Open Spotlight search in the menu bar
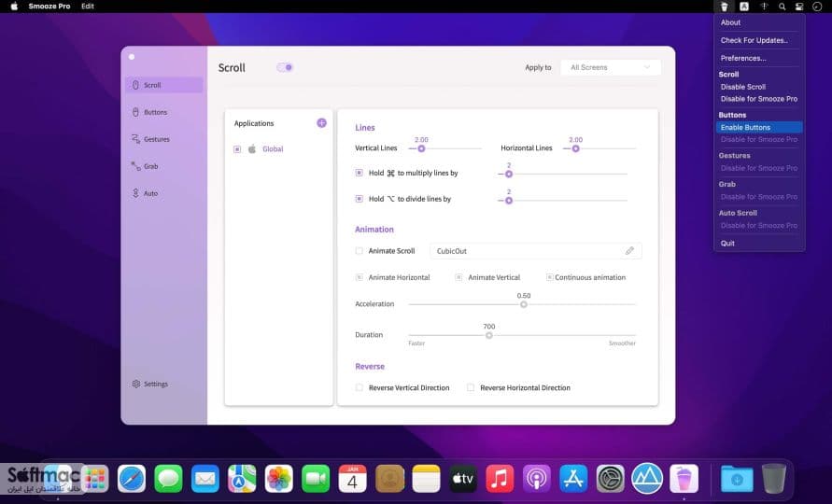Viewport: 832px width, 504px height. (x=782, y=7)
